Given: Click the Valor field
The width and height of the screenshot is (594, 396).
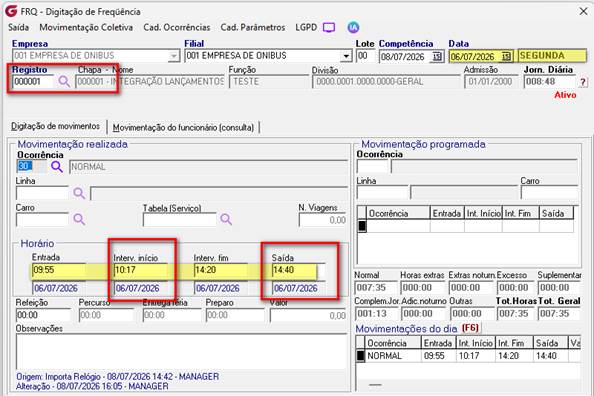Looking at the screenshot, I should [308, 315].
